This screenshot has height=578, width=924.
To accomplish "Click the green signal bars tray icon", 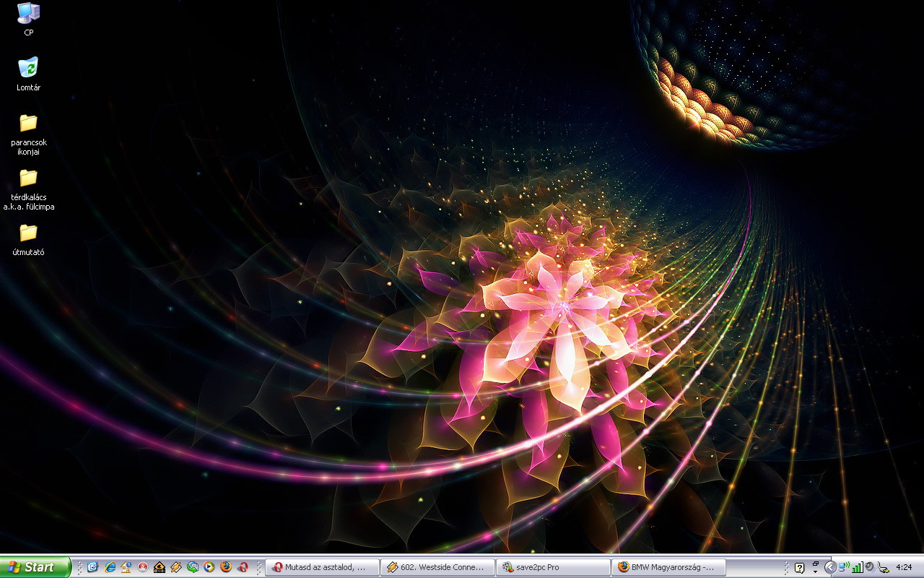I will coord(858,567).
